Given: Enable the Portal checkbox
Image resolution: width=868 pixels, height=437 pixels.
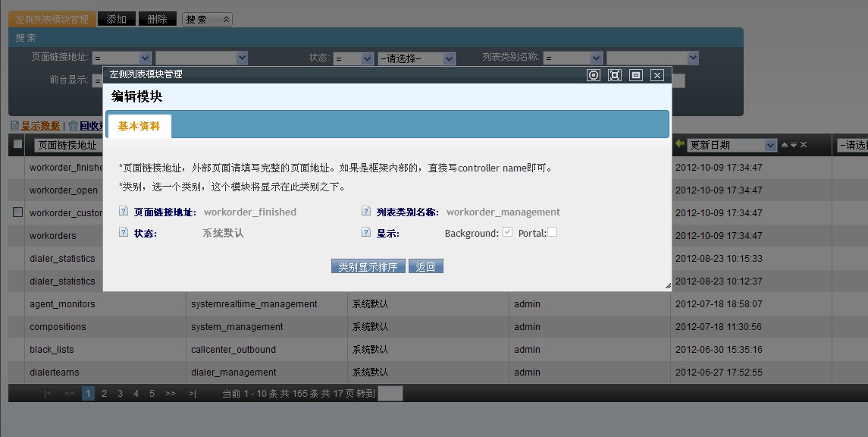Looking at the screenshot, I should (553, 232).
